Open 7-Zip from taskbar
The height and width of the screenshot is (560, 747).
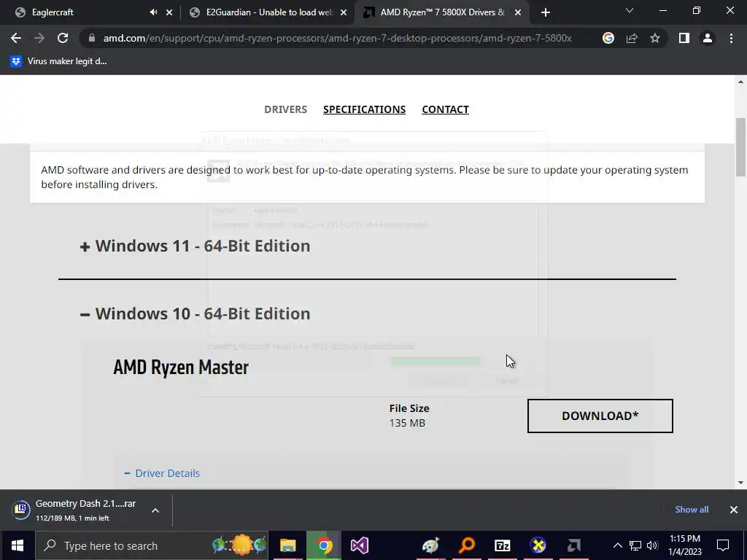[503, 545]
